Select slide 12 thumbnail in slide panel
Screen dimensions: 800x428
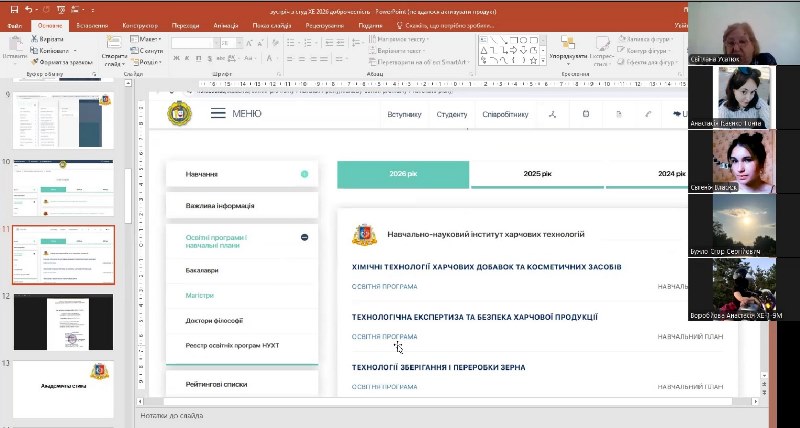(x=63, y=322)
